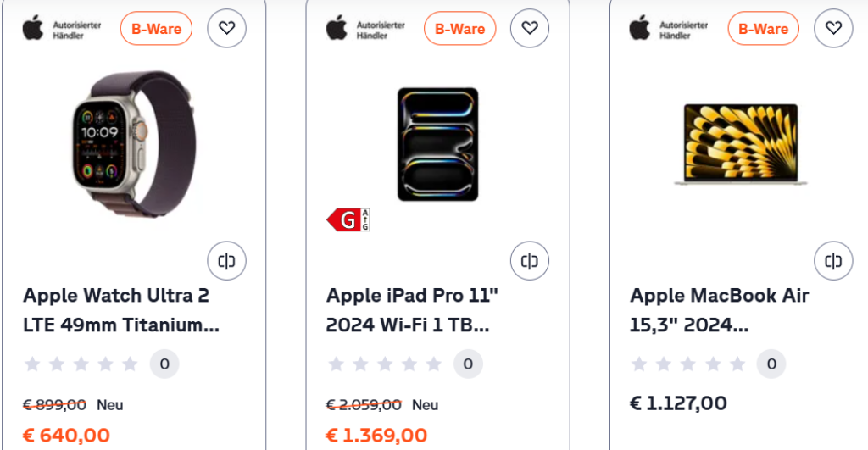Click B-Ware badge on iPad Pro card

coord(459,29)
